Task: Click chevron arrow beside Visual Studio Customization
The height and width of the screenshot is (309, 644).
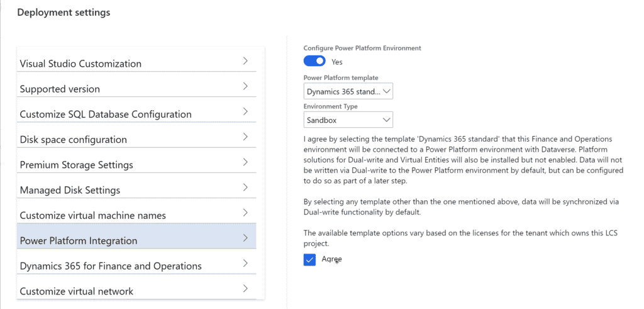Action: coord(245,61)
